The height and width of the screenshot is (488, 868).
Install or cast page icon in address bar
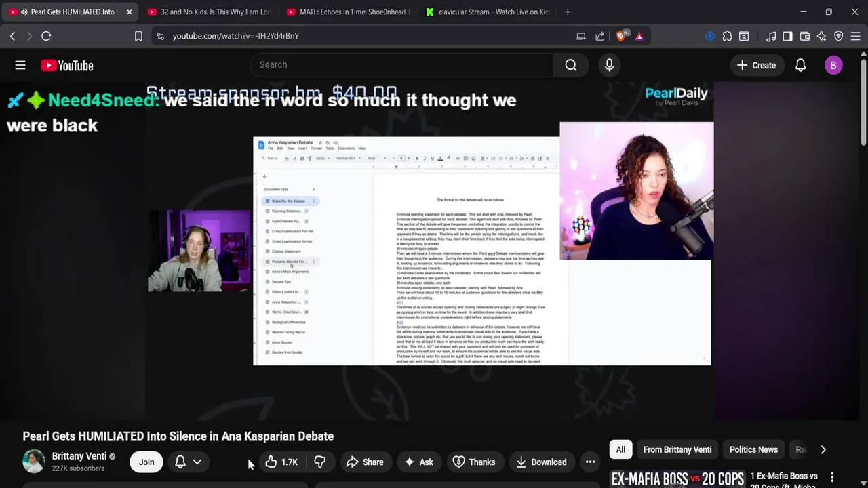coord(581,36)
